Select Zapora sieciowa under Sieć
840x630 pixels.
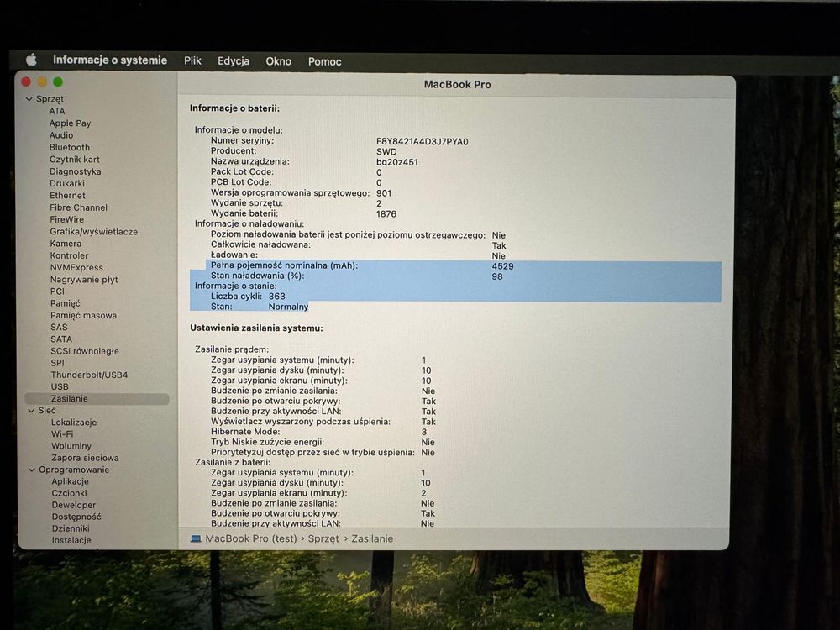click(x=85, y=458)
